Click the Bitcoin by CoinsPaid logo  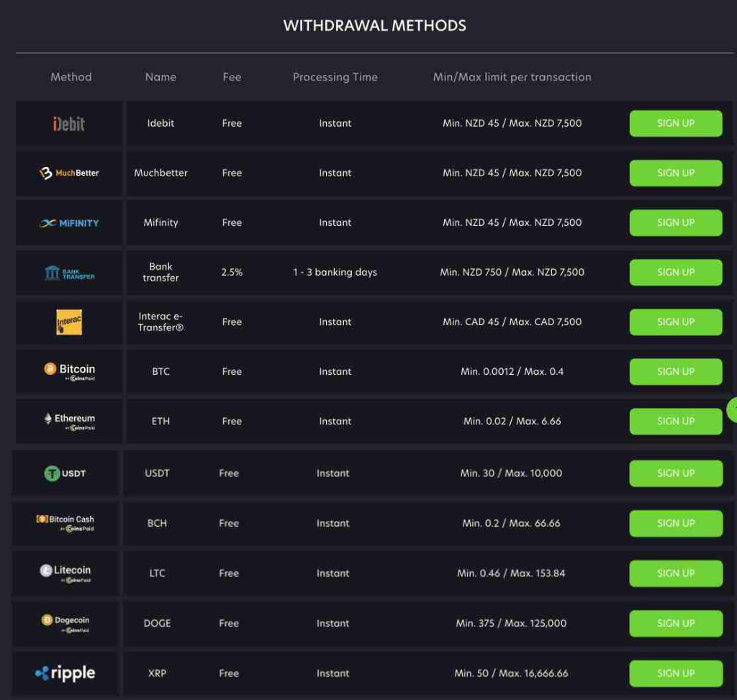click(68, 369)
